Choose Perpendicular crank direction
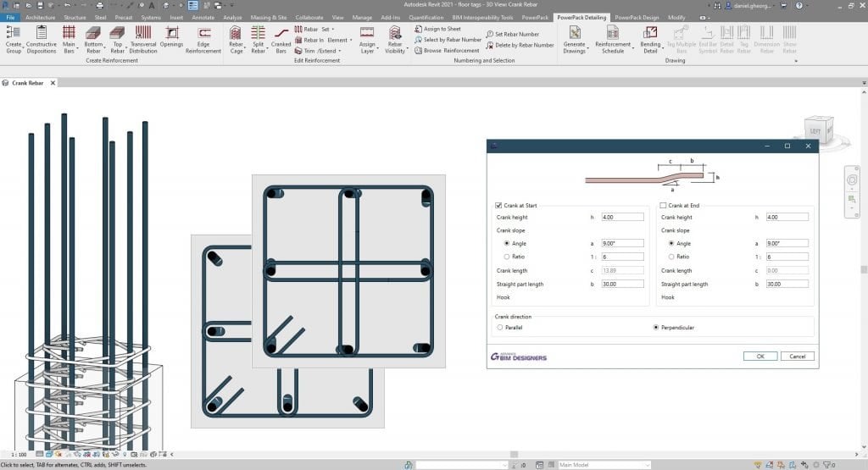868x470 pixels. point(656,328)
